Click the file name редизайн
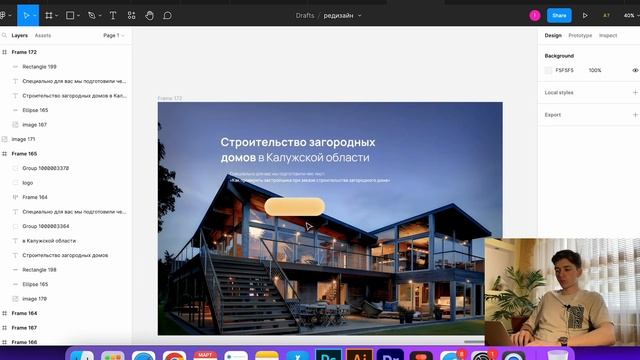The width and height of the screenshot is (640, 360). pos(338,16)
